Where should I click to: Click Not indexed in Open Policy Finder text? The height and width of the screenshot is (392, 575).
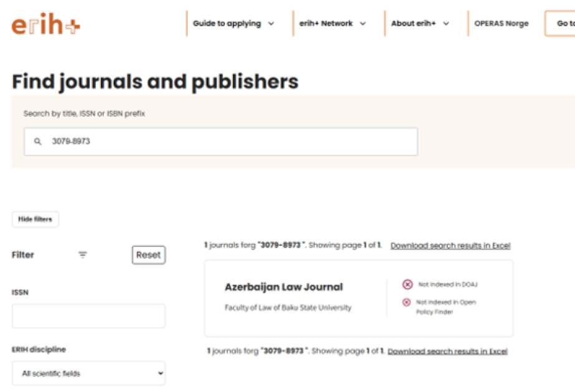click(x=446, y=307)
